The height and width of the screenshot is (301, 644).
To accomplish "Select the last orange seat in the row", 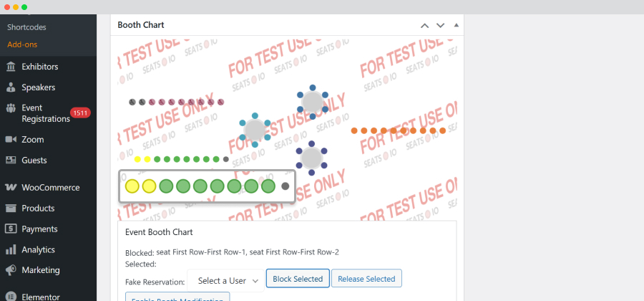I will (443, 130).
